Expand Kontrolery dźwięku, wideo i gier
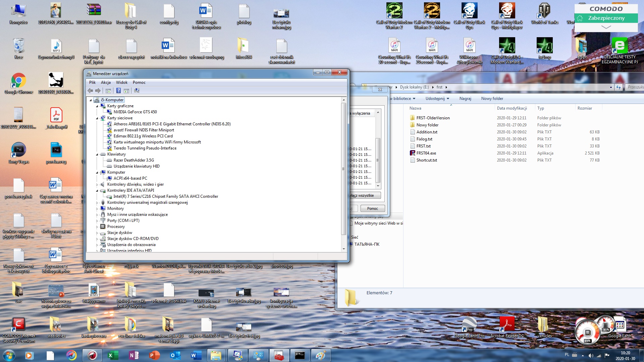 coord(97,184)
